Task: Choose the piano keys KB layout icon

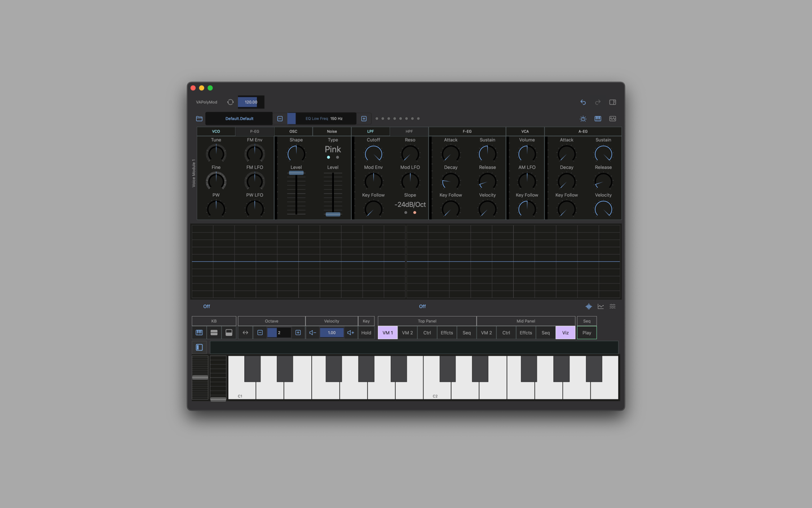Action: (199, 332)
